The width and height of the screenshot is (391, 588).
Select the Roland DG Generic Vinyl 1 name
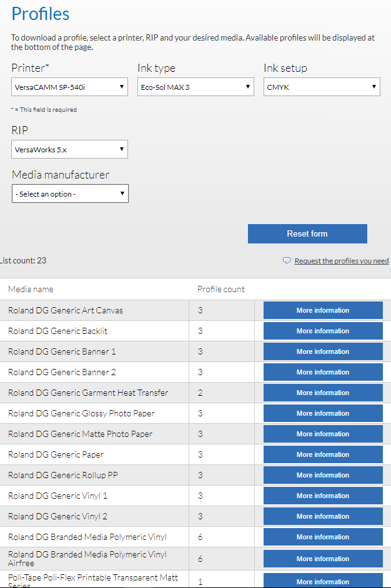(x=58, y=496)
